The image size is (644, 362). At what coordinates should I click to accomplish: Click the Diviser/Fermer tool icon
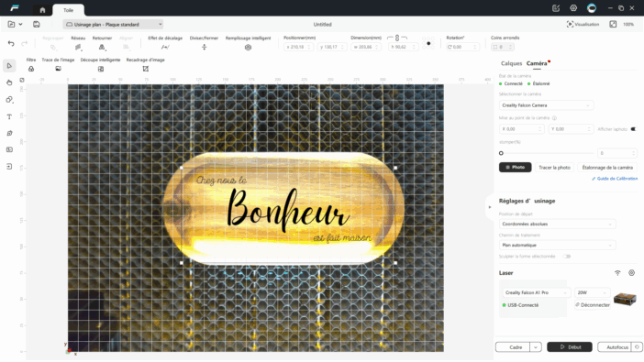pos(205,48)
